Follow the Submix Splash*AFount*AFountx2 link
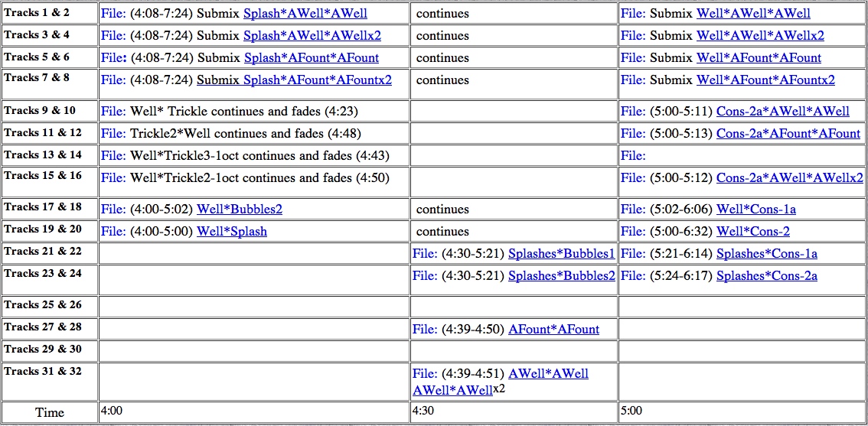The image size is (868, 426). click(x=295, y=80)
